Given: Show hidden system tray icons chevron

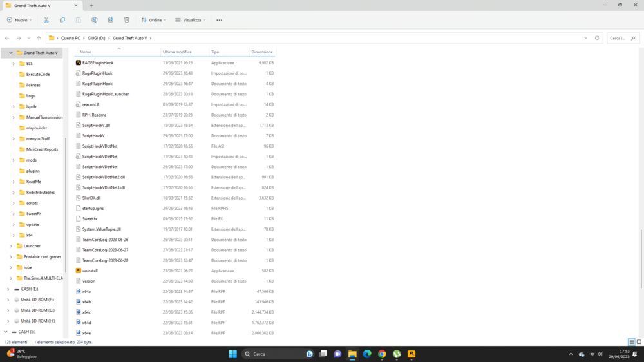Looking at the screenshot, I should pyautogui.click(x=571, y=354).
